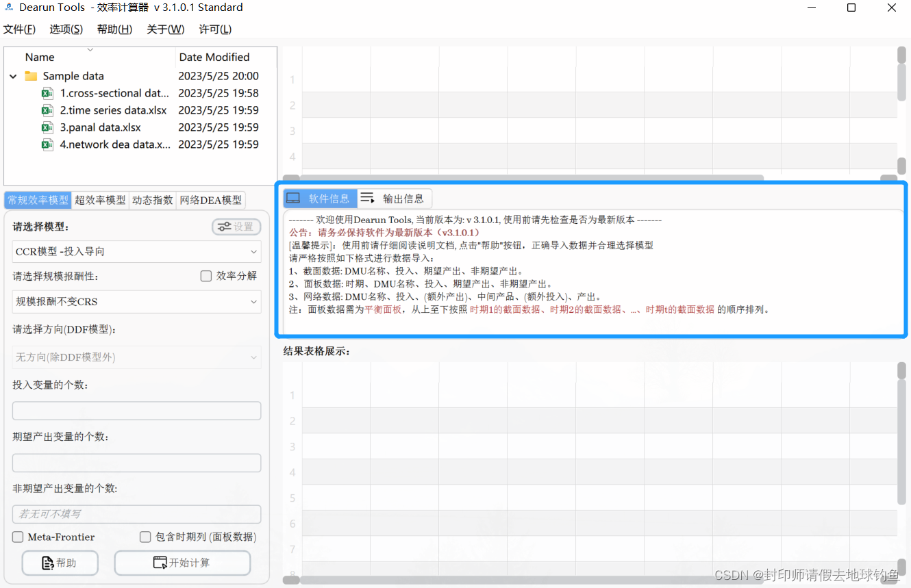Click inside the 投入变量的个数 input field
The height and width of the screenshot is (588, 911).
point(136,410)
